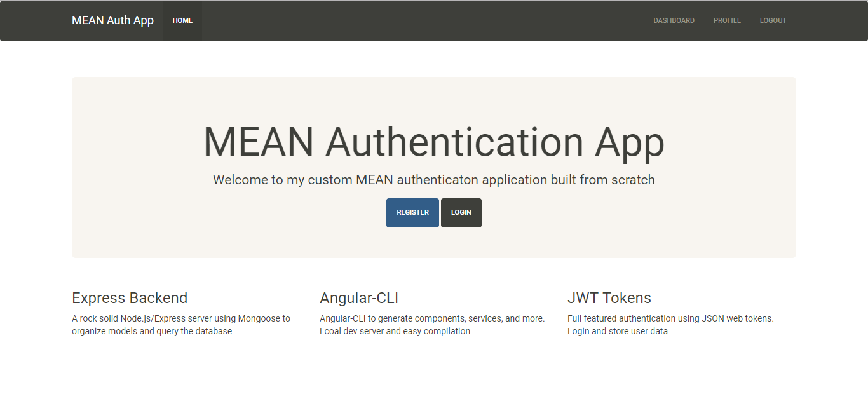Click LOGOUT in the navbar

click(x=773, y=20)
